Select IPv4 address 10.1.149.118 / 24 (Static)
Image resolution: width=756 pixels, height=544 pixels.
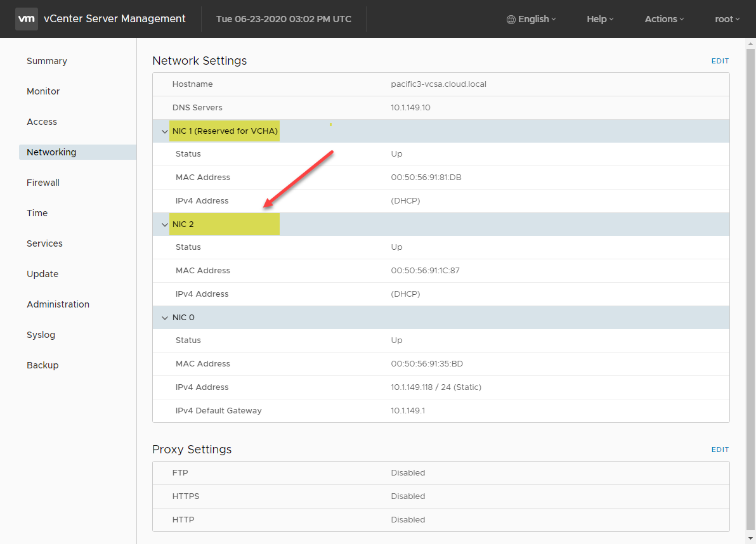[x=436, y=387]
